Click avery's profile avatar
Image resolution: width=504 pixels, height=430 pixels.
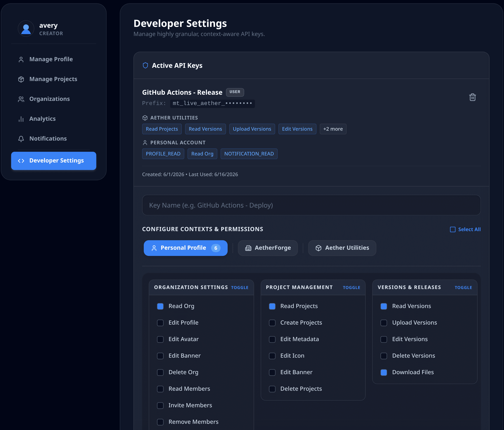coord(26,29)
